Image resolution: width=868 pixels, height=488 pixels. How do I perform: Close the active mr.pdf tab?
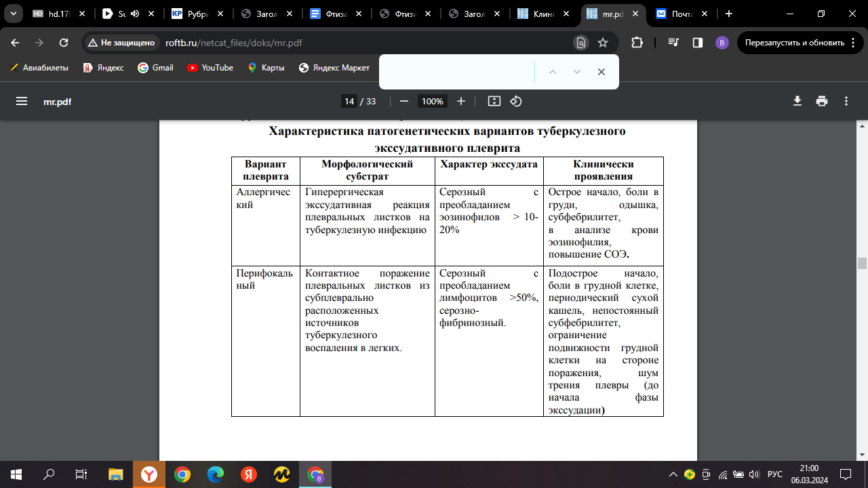pyautogui.click(x=636, y=14)
